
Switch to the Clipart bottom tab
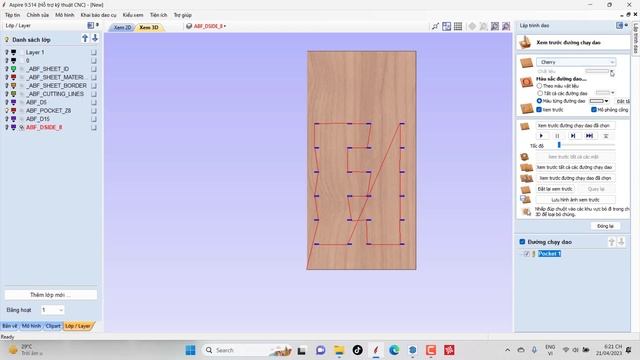(x=53, y=326)
